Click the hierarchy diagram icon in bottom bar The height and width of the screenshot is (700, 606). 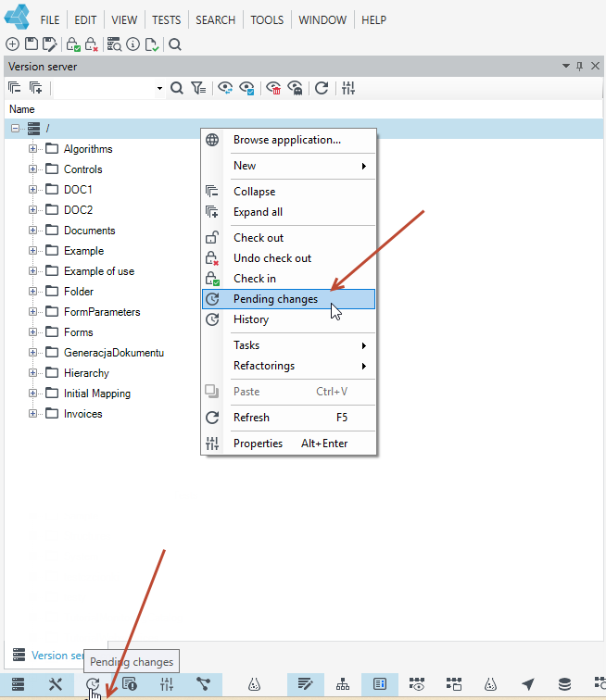coord(343,684)
